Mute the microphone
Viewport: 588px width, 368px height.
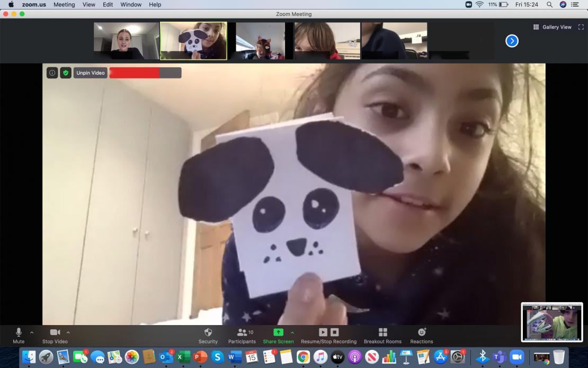[19, 332]
